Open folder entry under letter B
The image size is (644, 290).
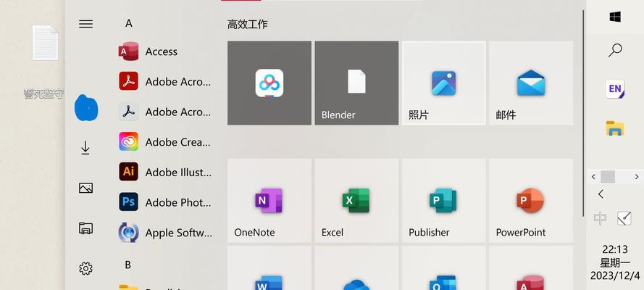coord(167,288)
